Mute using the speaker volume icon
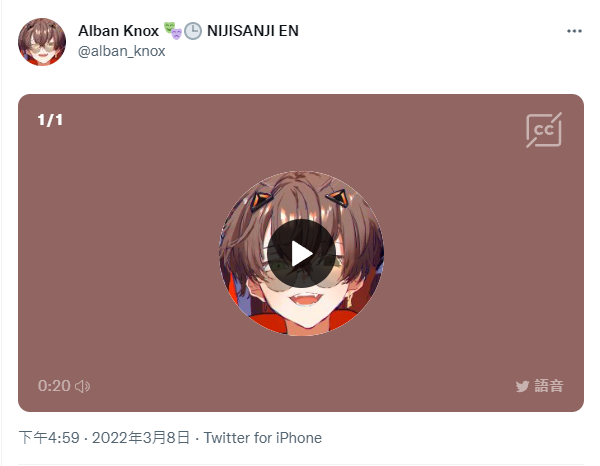The image size is (600, 466). [x=82, y=386]
